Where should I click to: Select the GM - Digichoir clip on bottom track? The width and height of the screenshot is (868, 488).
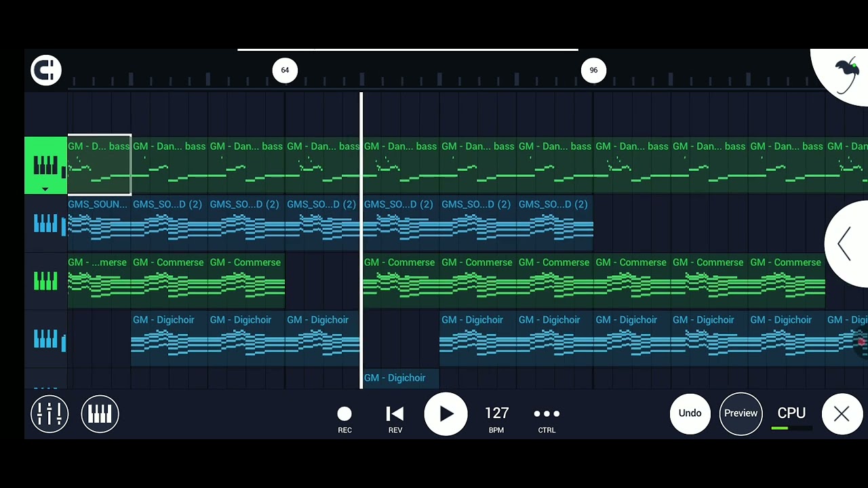pos(401,379)
